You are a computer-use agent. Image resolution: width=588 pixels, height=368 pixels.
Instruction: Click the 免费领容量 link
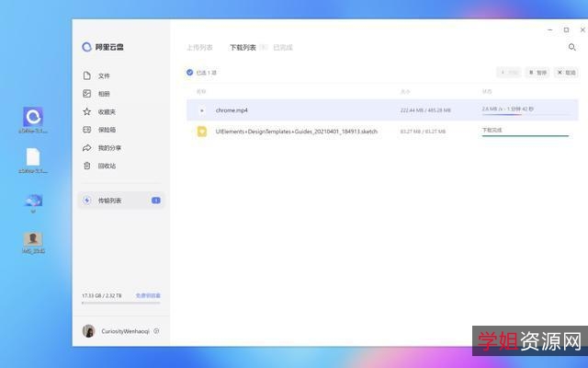click(148, 295)
